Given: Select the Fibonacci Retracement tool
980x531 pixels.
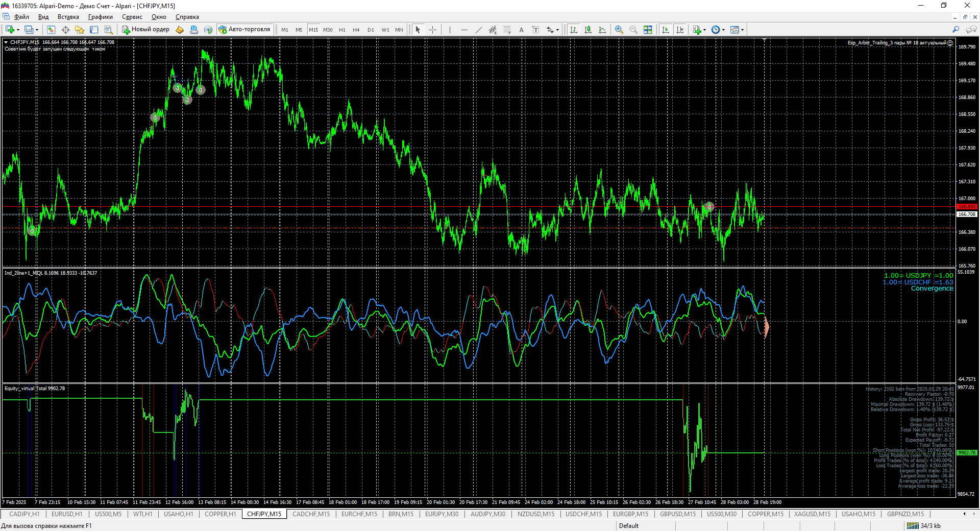Looking at the screenshot, I should pos(507,30).
